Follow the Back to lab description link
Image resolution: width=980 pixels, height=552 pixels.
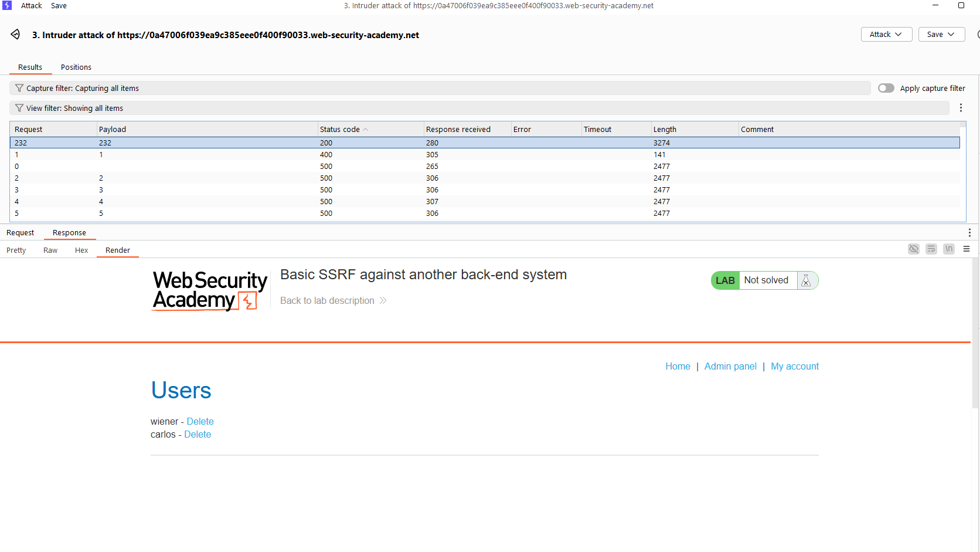pos(327,300)
